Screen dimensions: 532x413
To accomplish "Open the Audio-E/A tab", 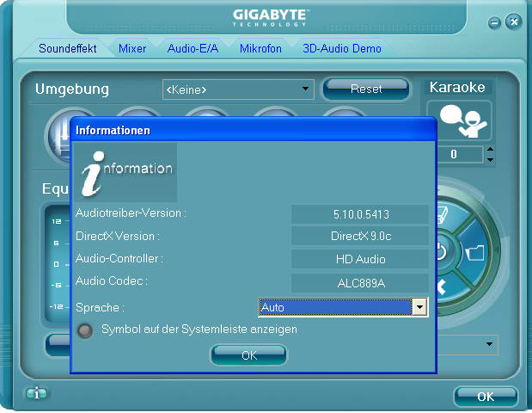I will click(193, 48).
